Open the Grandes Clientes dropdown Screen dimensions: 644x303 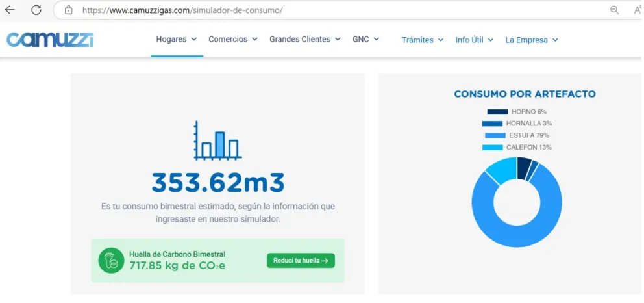[x=304, y=40]
